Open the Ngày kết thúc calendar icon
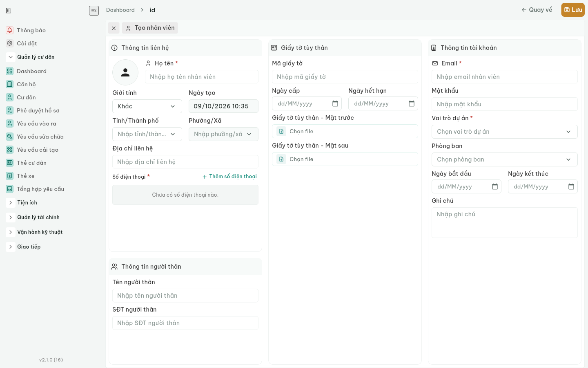Image resolution: width=588 pixels, height=368 pixels. 571,187
